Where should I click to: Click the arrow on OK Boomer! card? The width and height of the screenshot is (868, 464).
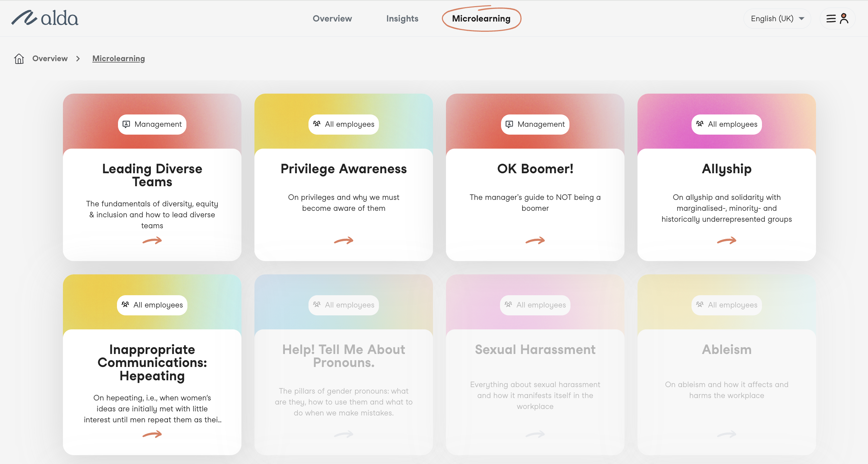(535, 241)
